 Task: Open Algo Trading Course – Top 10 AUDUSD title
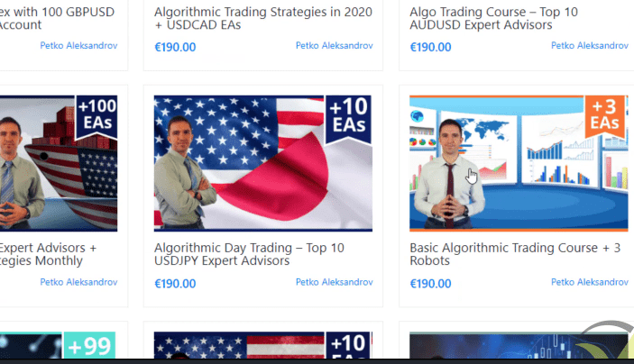coord(493,18)
